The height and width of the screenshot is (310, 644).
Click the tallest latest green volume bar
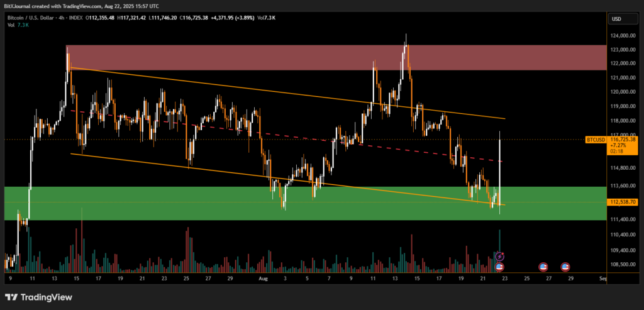click(499, 242)
